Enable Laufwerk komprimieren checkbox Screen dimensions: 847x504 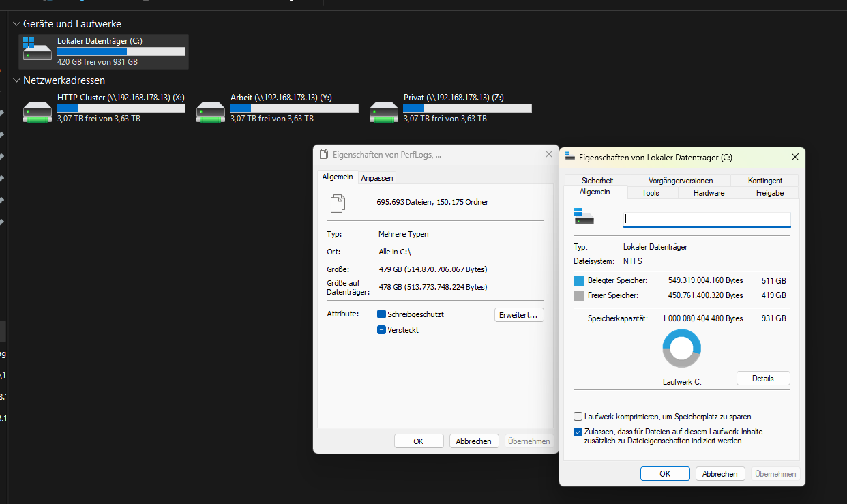578,416
